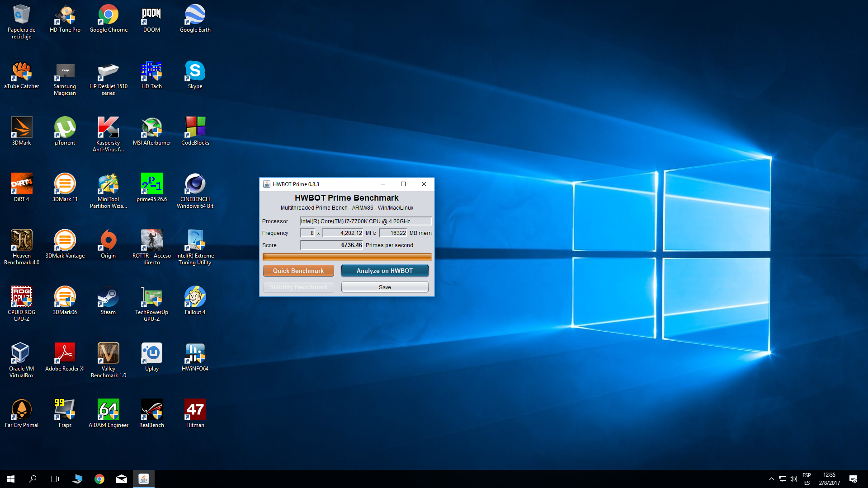Select the Hitman desktop icon
Viewport: 868px width, 488px height.
pos(195,414)
